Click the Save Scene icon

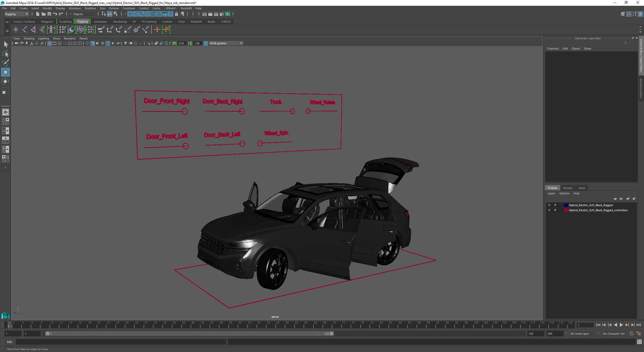coord(49,14)
